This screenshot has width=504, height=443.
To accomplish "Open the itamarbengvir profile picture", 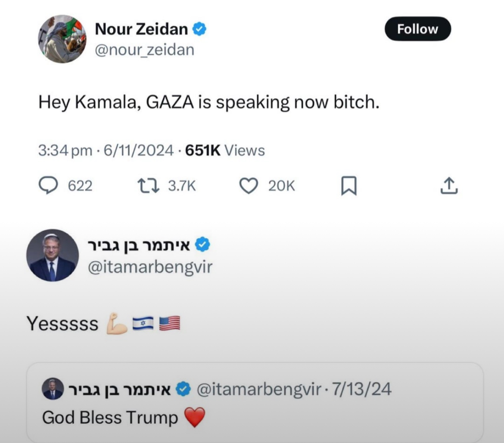I will 52,255.
